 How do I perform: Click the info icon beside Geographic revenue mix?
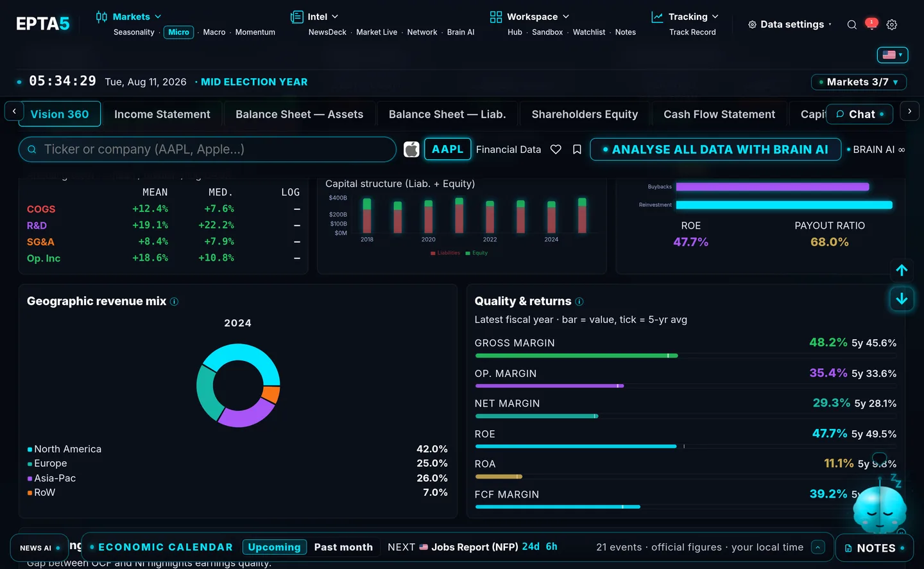coord(174,301)
